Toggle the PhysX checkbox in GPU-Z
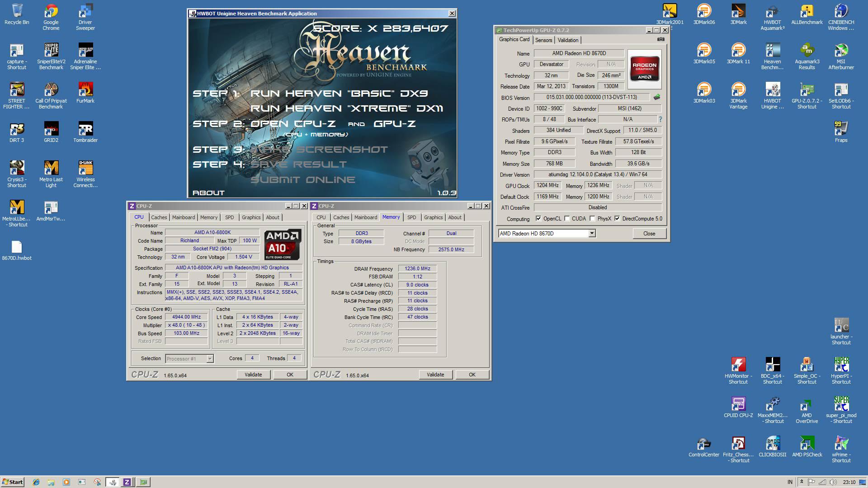Screen dimensions: 868x488 tap(592, 219)
